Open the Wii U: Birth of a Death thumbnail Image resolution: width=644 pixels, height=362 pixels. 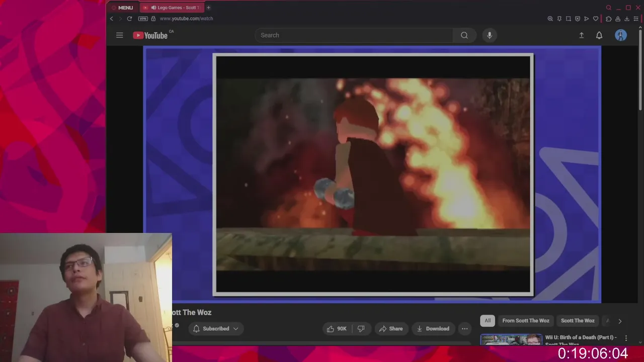pyautogui.click(x=511, y=339)
